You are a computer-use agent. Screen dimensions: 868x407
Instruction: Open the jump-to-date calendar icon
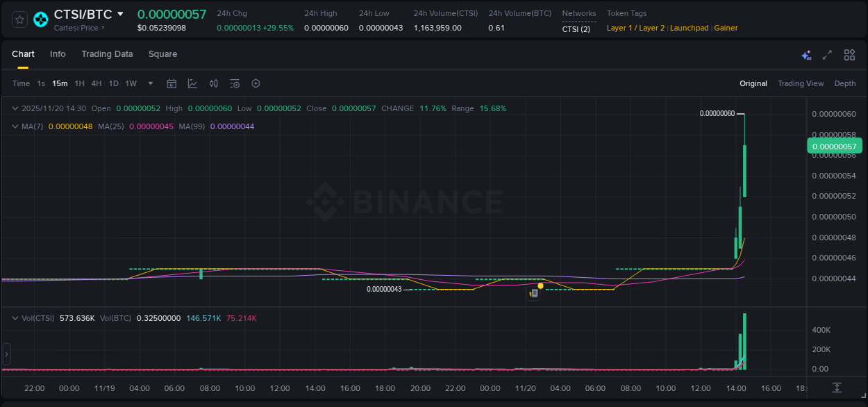172,83
